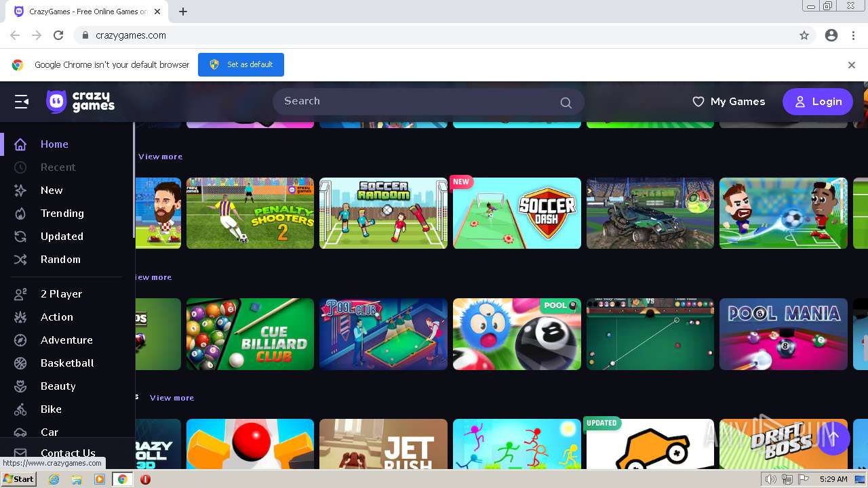Select Home in sidebar menu
Viewport: 868px width, 488px height.
[54, 144]
